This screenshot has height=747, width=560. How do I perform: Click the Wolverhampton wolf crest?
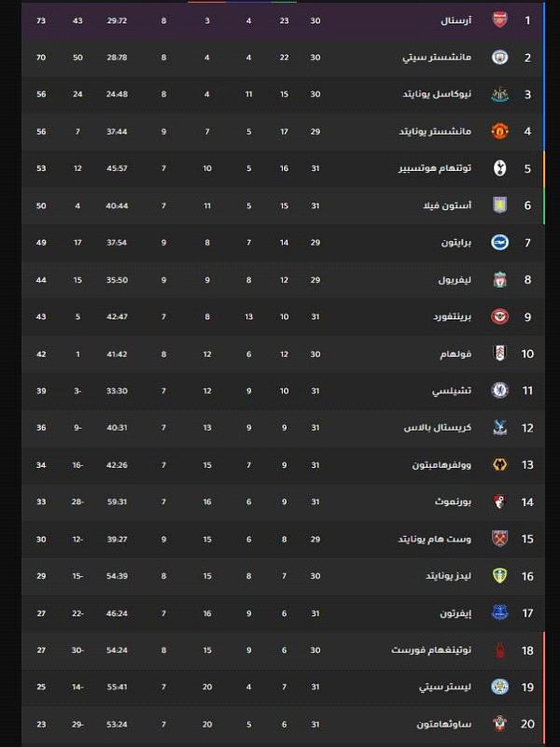[499, 464]
